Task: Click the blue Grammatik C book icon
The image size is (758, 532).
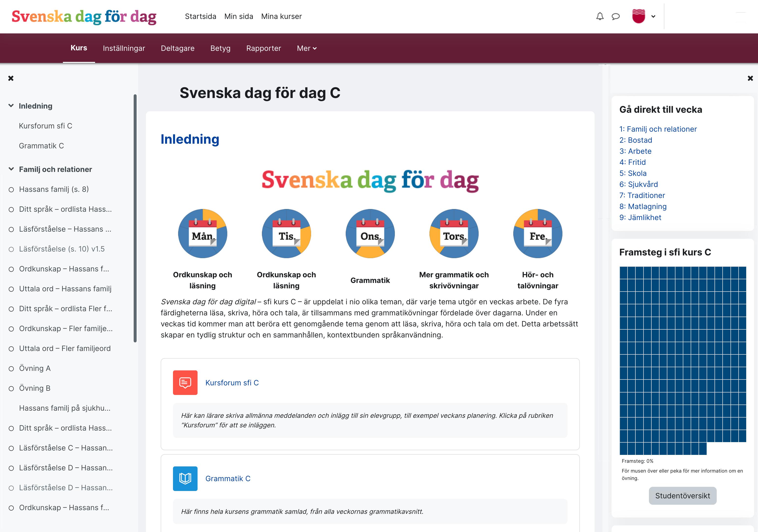Action: point(185,478)
